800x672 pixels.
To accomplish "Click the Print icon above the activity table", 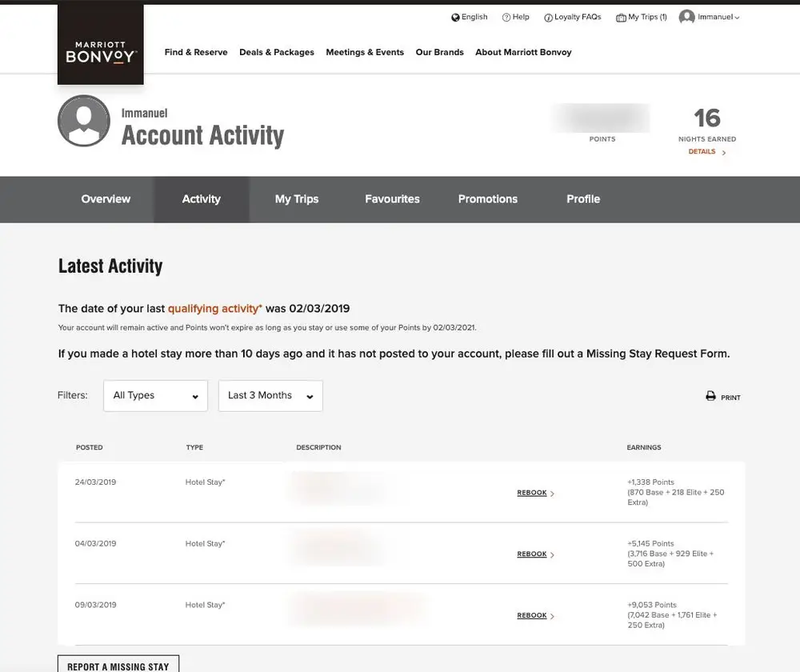I will [x=710, y=395].
